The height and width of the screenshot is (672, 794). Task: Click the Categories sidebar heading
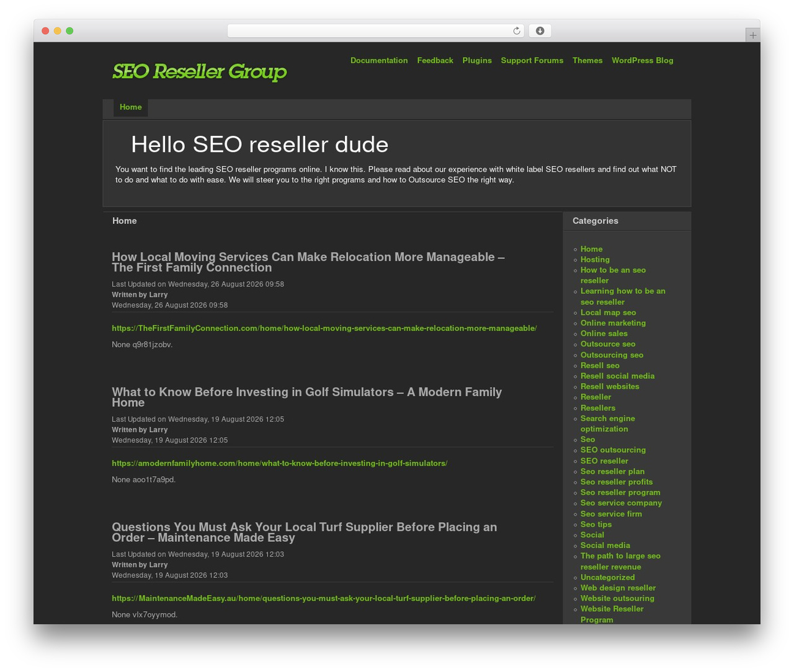[x=595, y=221]
